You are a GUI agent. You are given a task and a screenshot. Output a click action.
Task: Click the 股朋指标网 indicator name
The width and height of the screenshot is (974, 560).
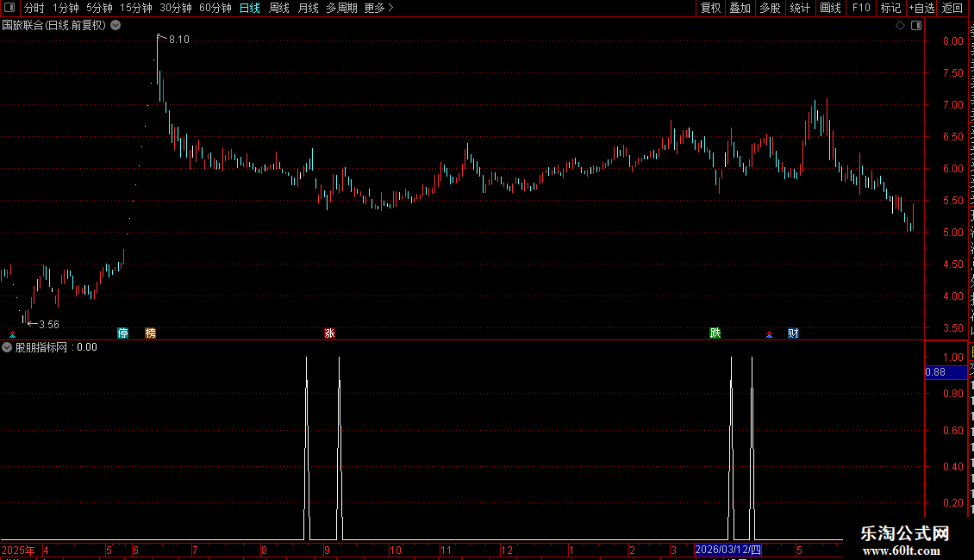(x=41, y=348)
